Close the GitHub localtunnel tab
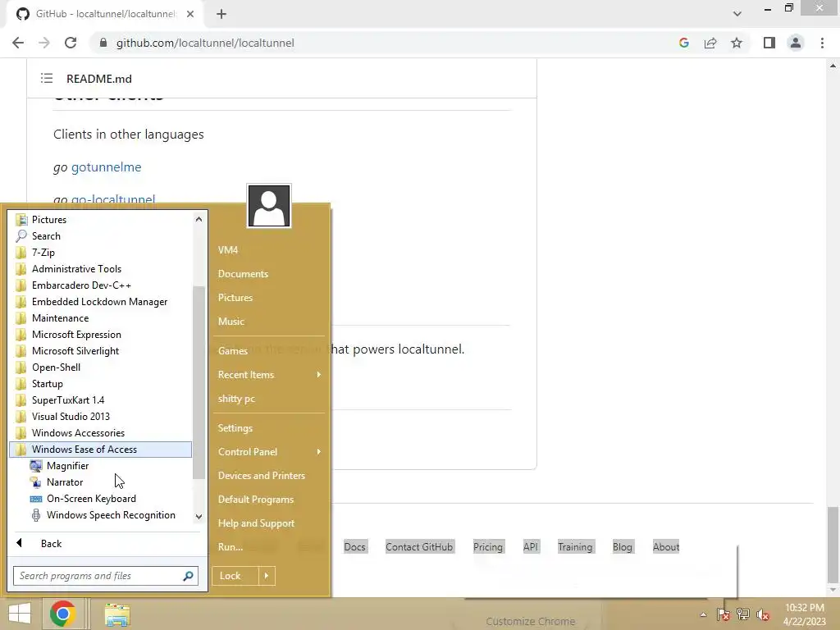The width and height of the screenshot is (840, 630). click(190, 14)
